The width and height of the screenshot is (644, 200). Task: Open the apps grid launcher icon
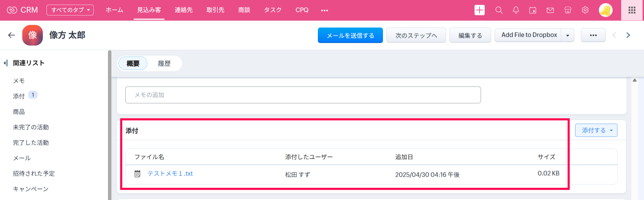(632, 10)
